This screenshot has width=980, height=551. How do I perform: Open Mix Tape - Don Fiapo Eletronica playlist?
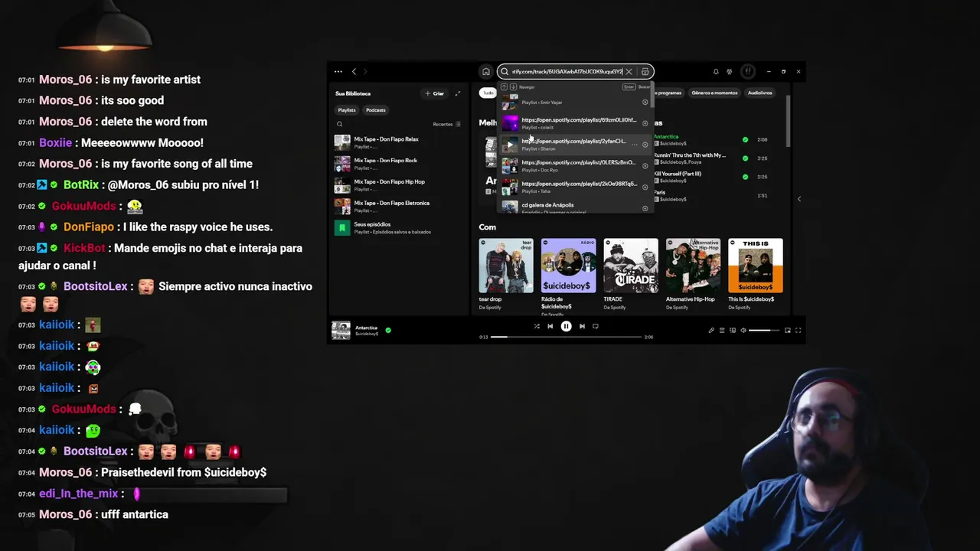(x=400, y=207)
